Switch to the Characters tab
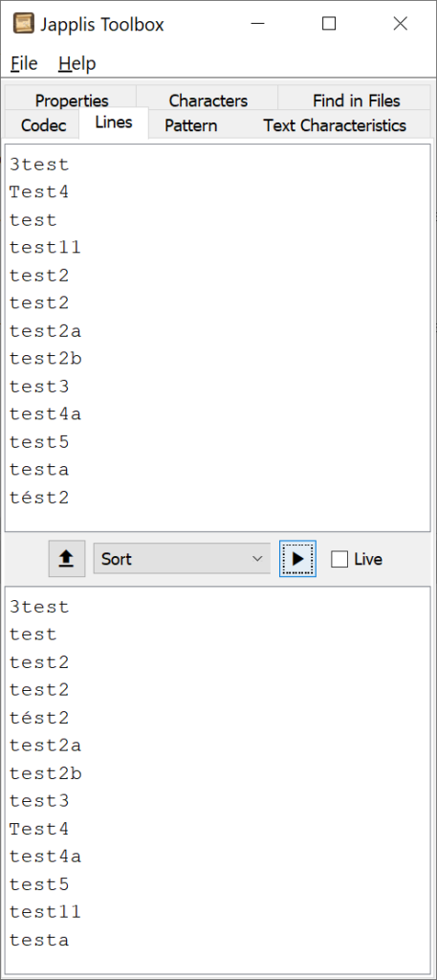The width and height of the screenshot is (437, 980). click(208, 100)
